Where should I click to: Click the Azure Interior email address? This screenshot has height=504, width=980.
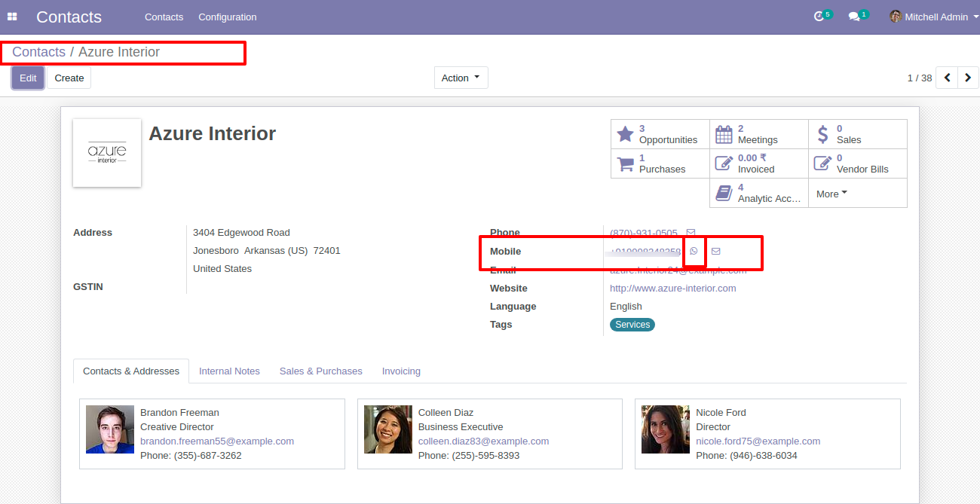(678, 270)
